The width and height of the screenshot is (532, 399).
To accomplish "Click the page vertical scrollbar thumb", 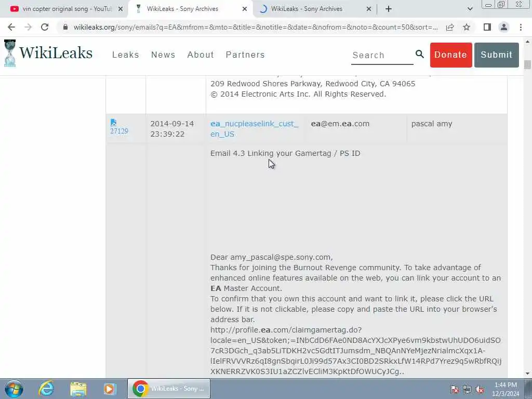I will coord(527,64).
